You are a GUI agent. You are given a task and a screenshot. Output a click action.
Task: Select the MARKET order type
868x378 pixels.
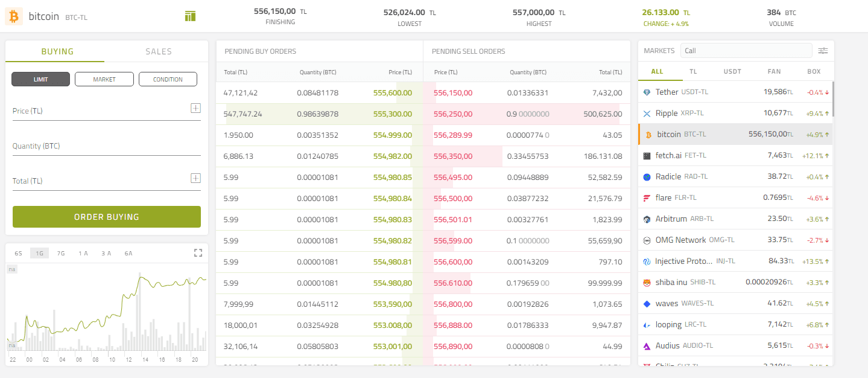pos(104,79)
